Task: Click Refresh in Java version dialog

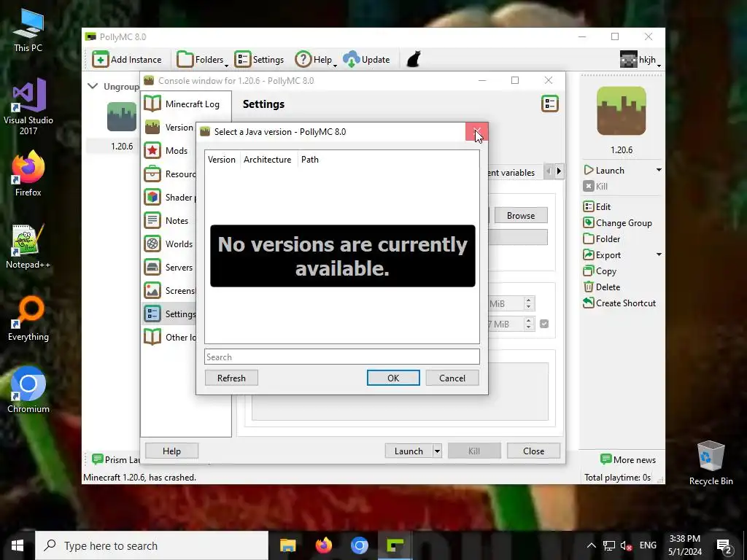Action: 231,378
